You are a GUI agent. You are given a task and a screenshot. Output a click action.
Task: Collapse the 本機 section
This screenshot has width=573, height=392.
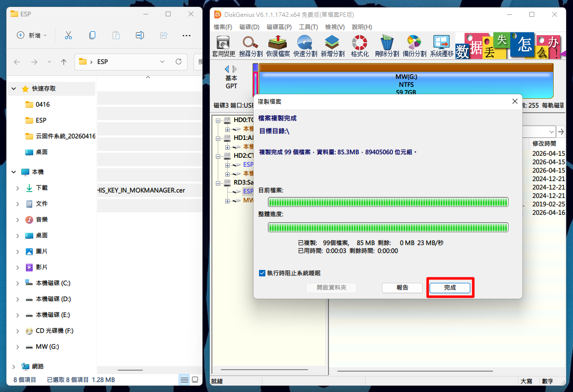[14, 172]
